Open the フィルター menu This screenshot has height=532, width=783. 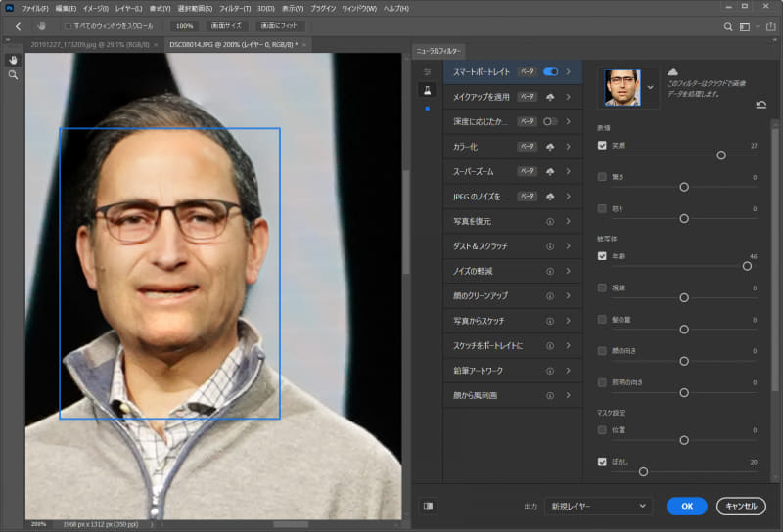(234, 8)
